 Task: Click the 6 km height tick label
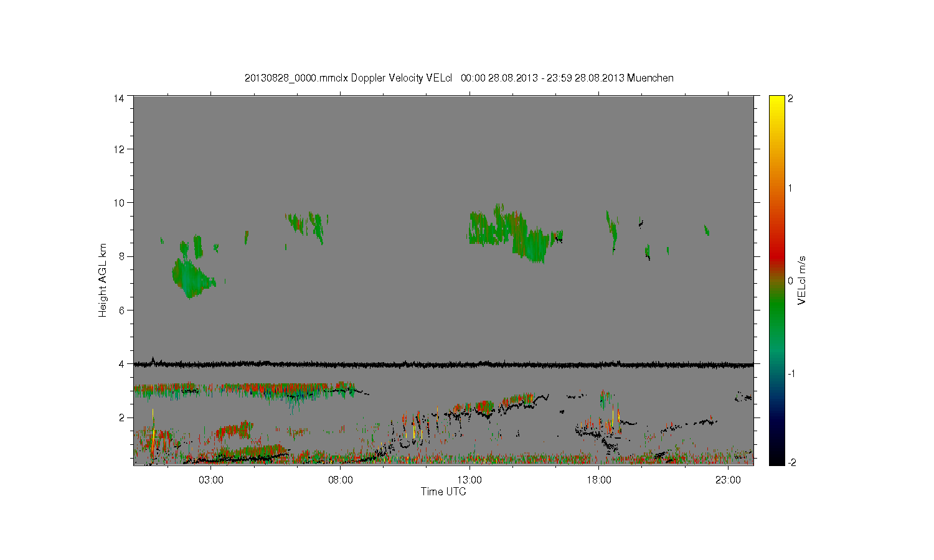(121, 310)
